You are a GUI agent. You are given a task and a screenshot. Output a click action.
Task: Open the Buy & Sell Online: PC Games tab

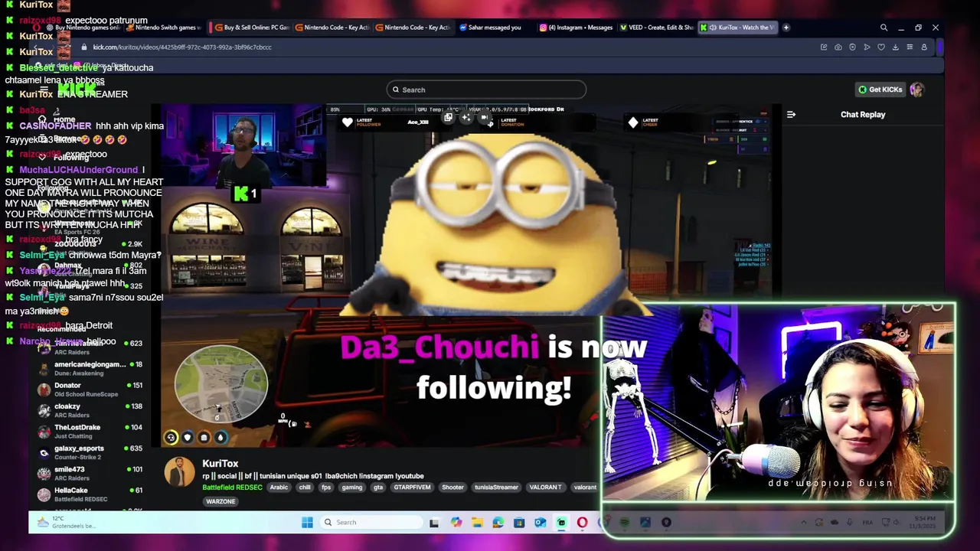pos(251,28)
